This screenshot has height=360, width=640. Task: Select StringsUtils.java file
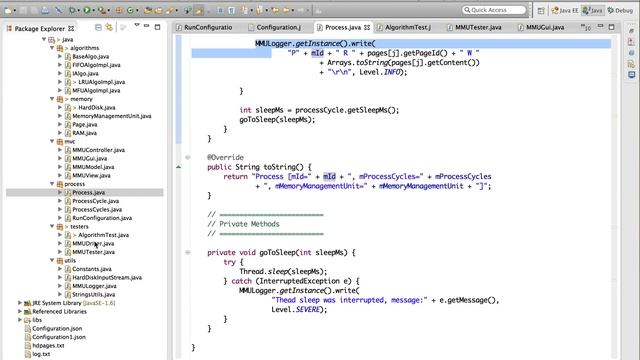[x=93, y=295]
